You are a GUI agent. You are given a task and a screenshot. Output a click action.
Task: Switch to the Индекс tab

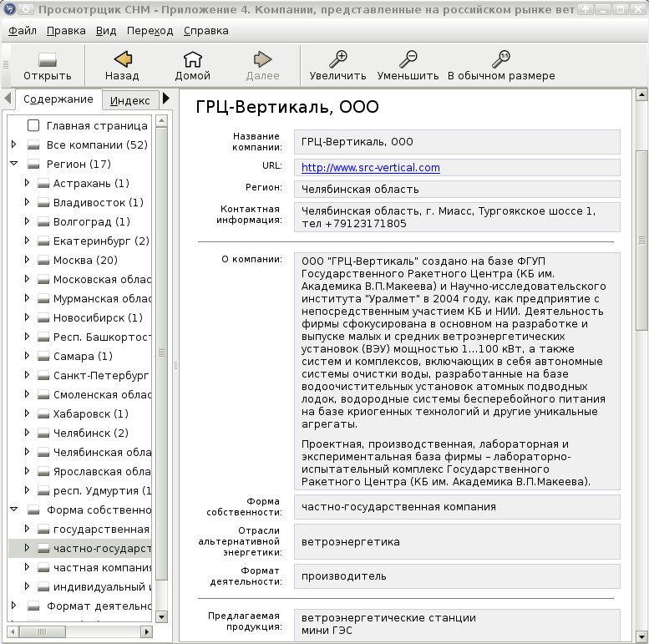[130, 100]
